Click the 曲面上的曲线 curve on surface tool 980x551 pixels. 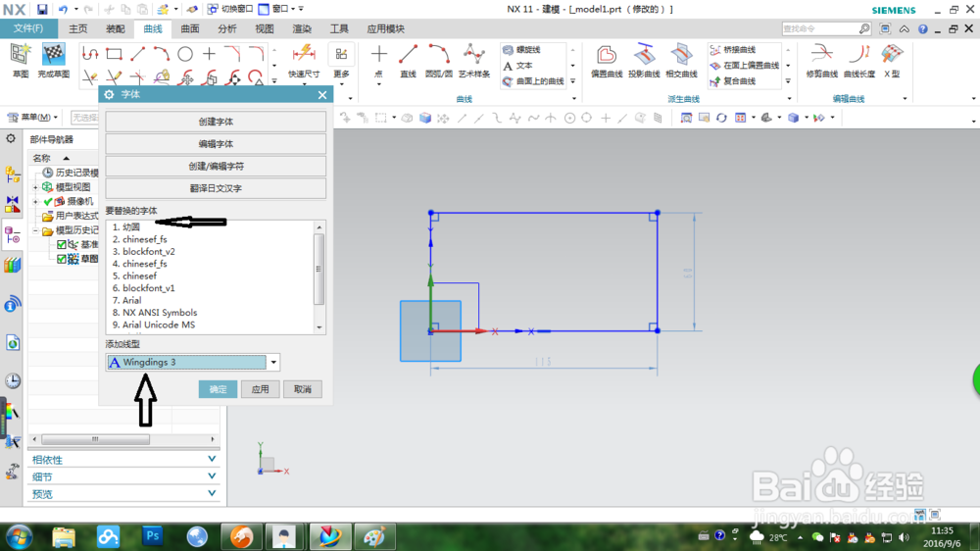click(x=534, y=81)
